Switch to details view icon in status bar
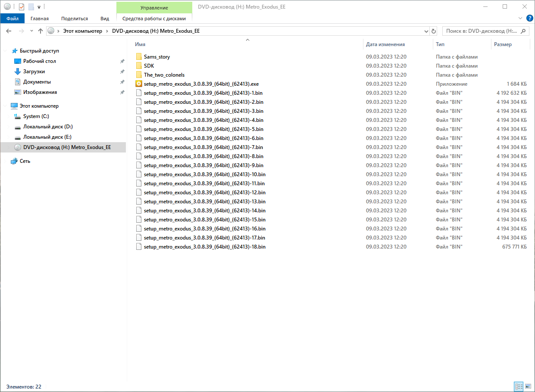This screenshot has width=535, height=392. pyautogui.click(x=519, y=387)
